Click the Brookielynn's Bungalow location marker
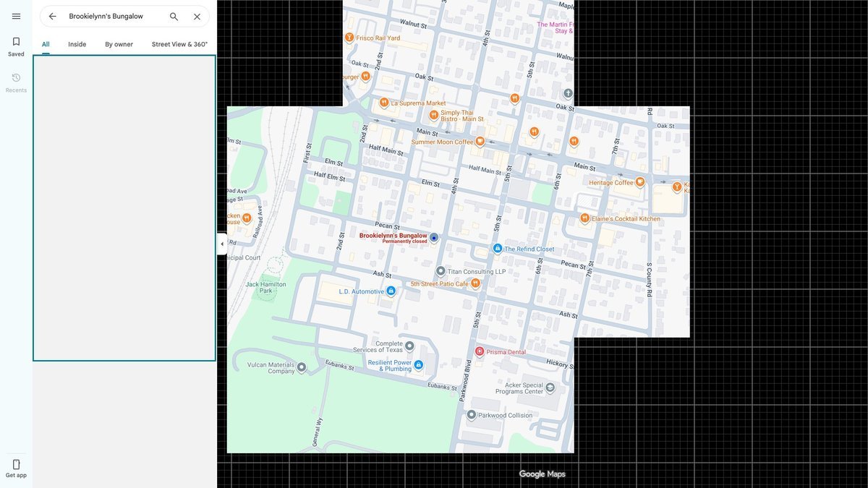This screenshot has height=488, width=868. (434, 237)
